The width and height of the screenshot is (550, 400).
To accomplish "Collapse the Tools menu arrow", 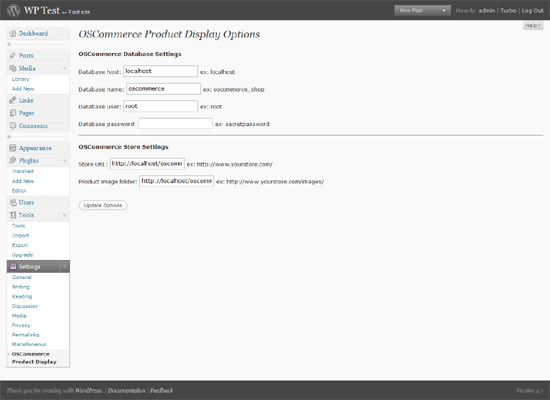I will 65,215.
